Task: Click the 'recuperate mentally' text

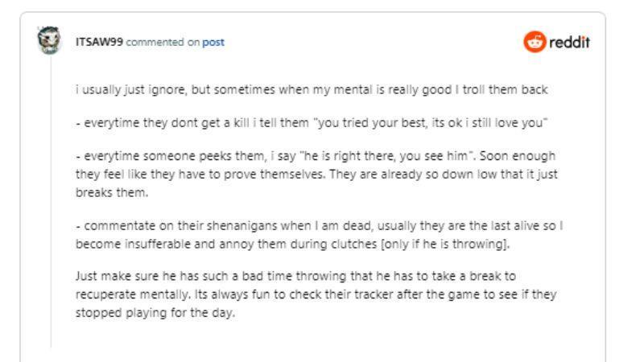Action: (132, 294)
